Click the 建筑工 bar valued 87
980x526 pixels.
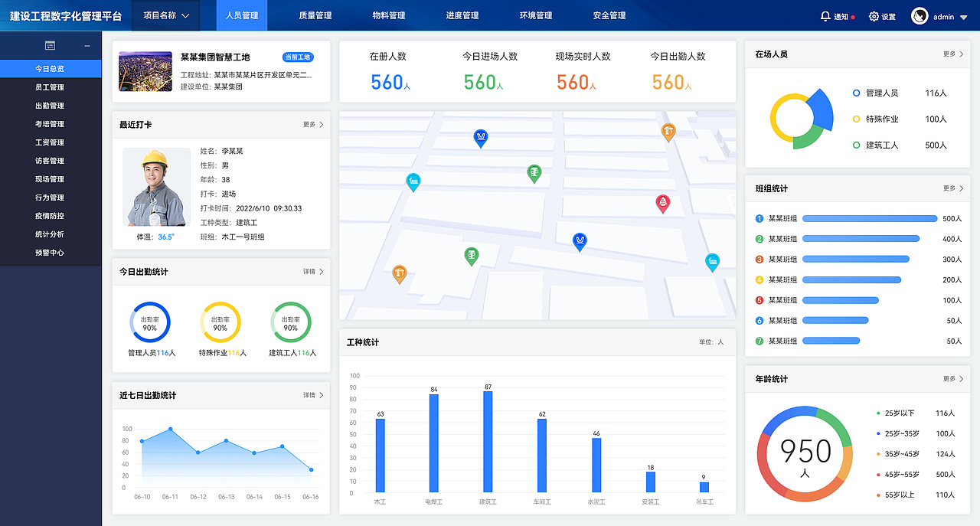pyautogui.click(x=488, y=442)
